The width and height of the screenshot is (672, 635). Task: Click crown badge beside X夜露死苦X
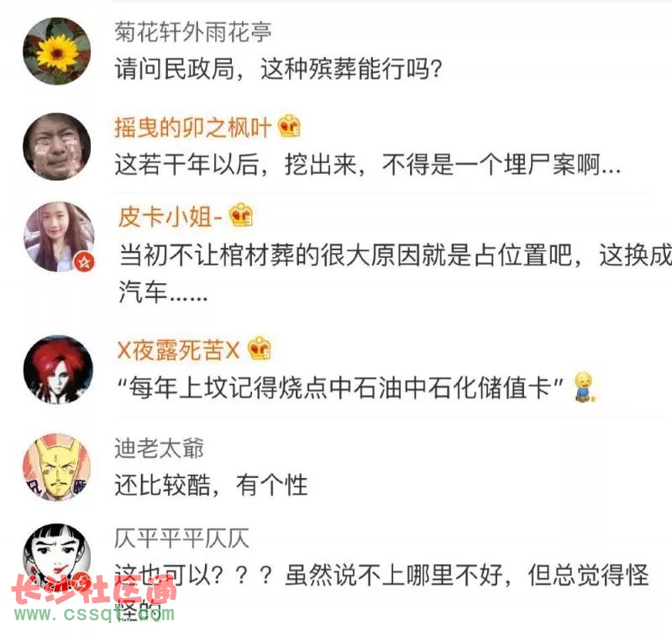pyautogui.click(x=260, y=348)
